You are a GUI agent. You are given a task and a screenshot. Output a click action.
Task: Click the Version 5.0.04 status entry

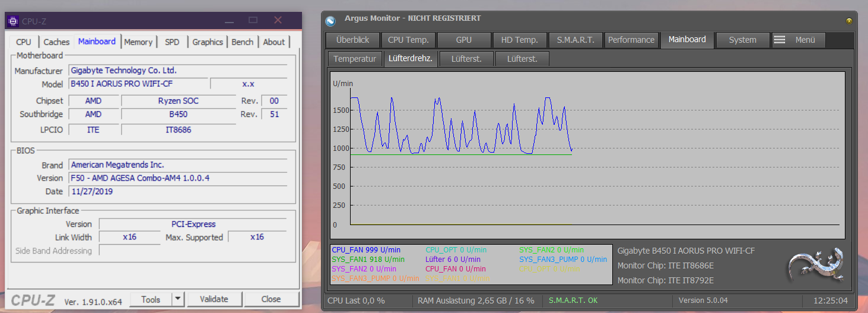point(703,301)
